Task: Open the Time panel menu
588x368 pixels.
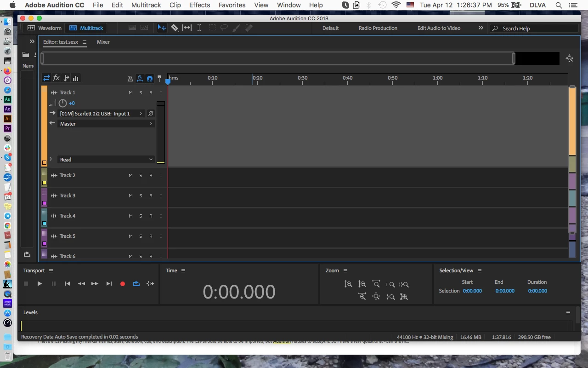Action: pos(183,270)
